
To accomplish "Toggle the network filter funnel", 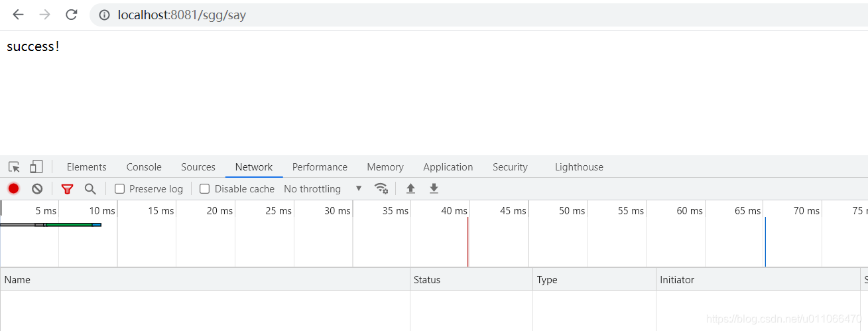I will pyautogui.click(x=67, y=189).
